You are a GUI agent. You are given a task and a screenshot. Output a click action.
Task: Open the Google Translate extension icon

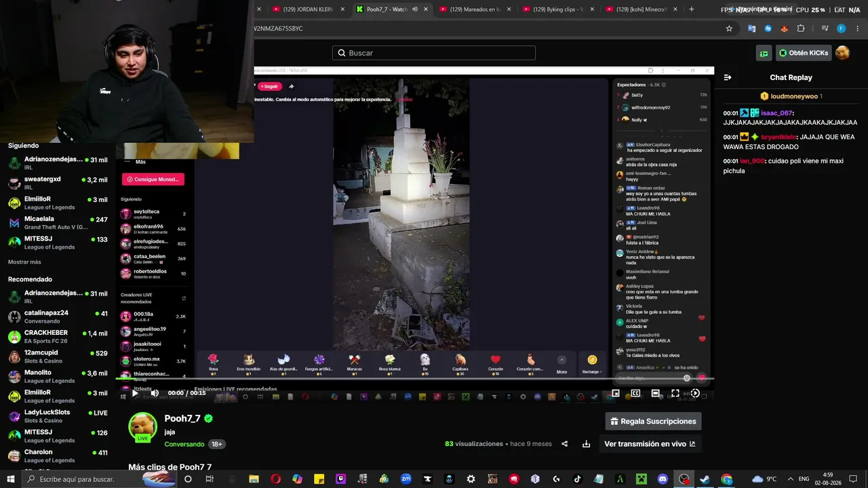(x=751, y=28)
